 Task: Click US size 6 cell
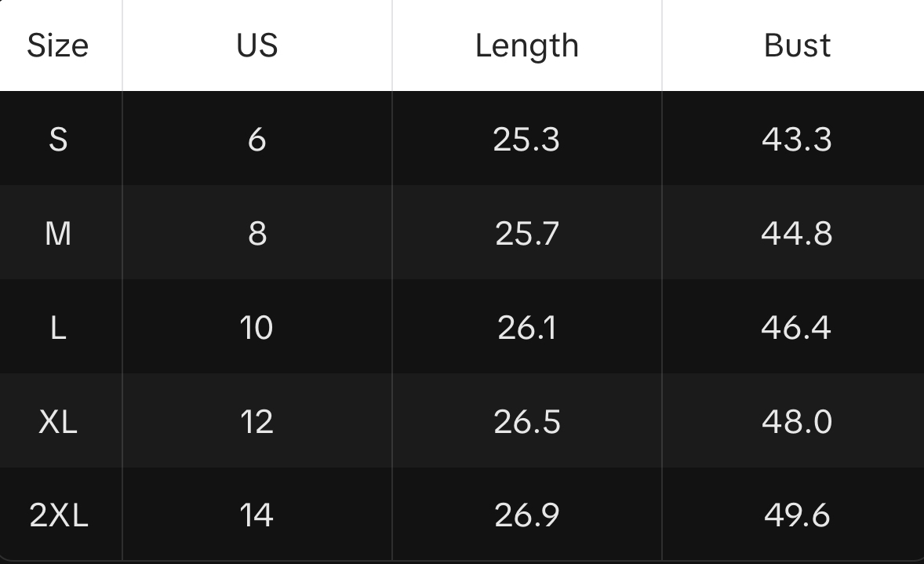coord(257,140)
